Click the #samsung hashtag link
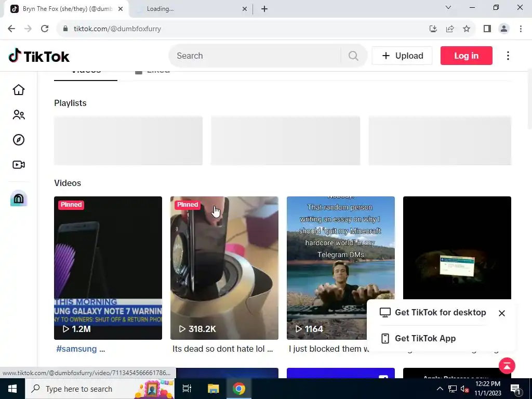532x399 pixels. (76, 349)
